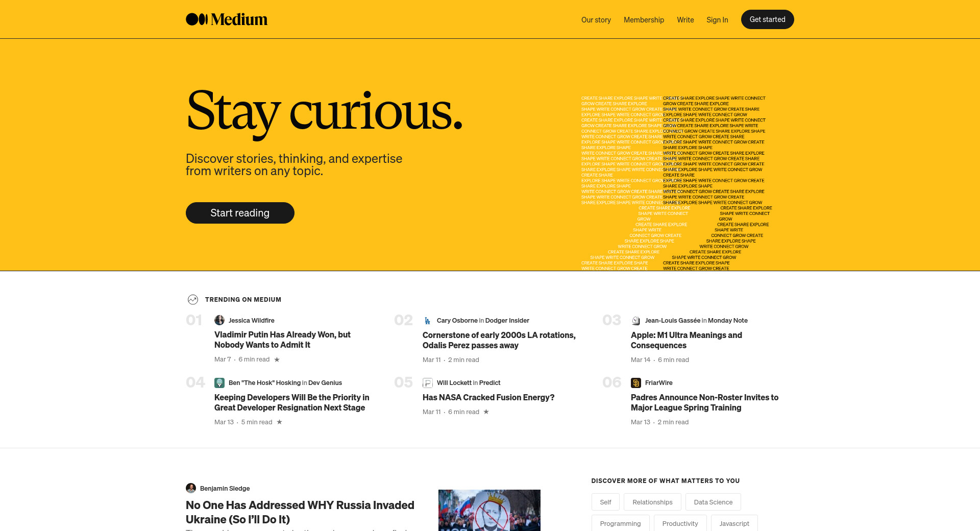
Task: Click the Dodger Insider publication icon
Action: pyautogui.click(x=428, y=321)
